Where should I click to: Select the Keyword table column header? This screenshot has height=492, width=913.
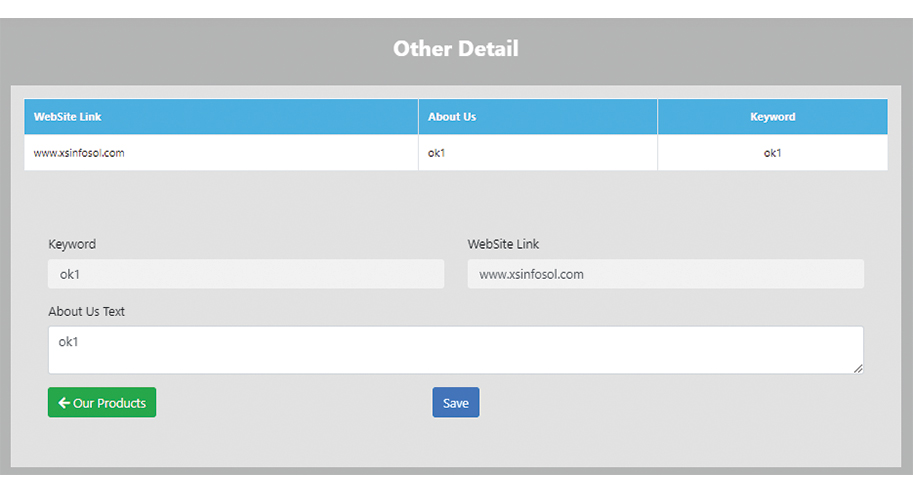772,117
